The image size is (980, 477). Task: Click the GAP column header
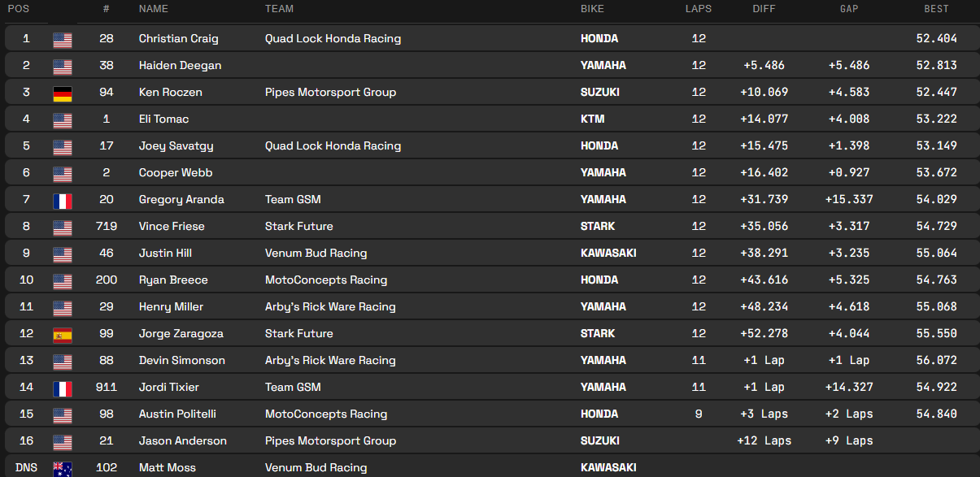tap(848, 9)
